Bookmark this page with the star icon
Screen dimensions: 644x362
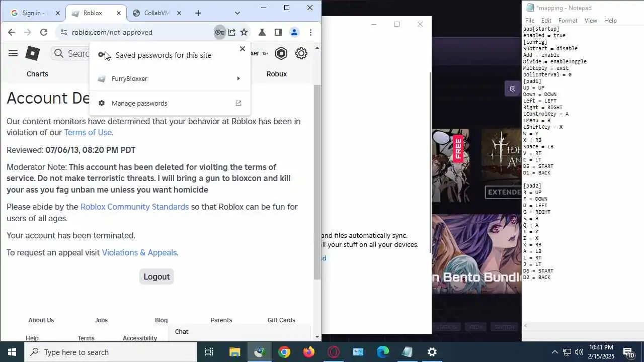(244, 32)
